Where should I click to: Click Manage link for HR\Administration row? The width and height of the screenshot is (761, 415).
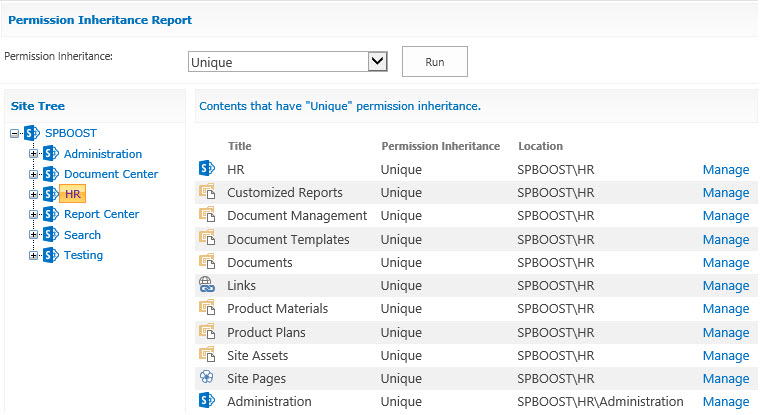[x=726, y=402]
